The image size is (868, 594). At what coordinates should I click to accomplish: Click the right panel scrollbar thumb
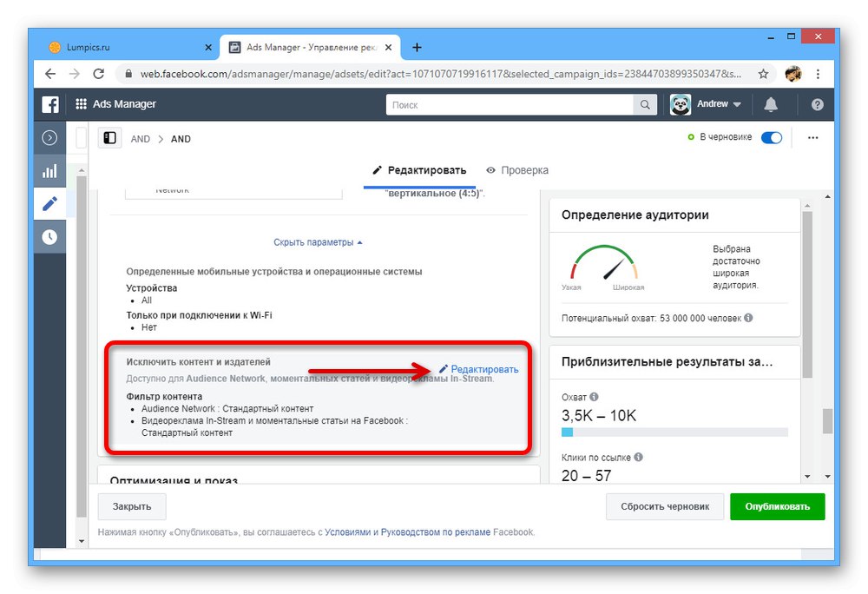[807, 294]
